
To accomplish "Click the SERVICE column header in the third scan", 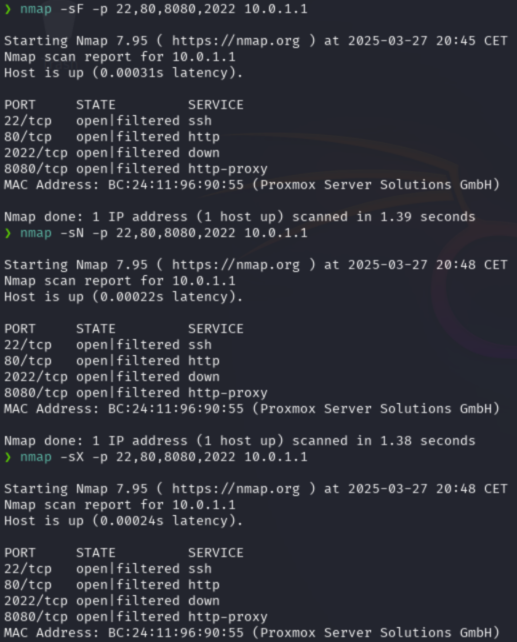I will (x=216, y=553).
